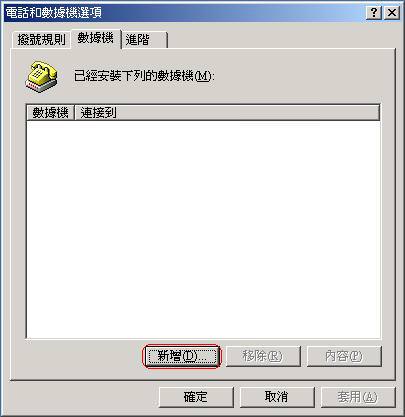Select the 數據機 tab
Image resolution: width=405 pixels, height=417 pixels.
pos(96,38)
